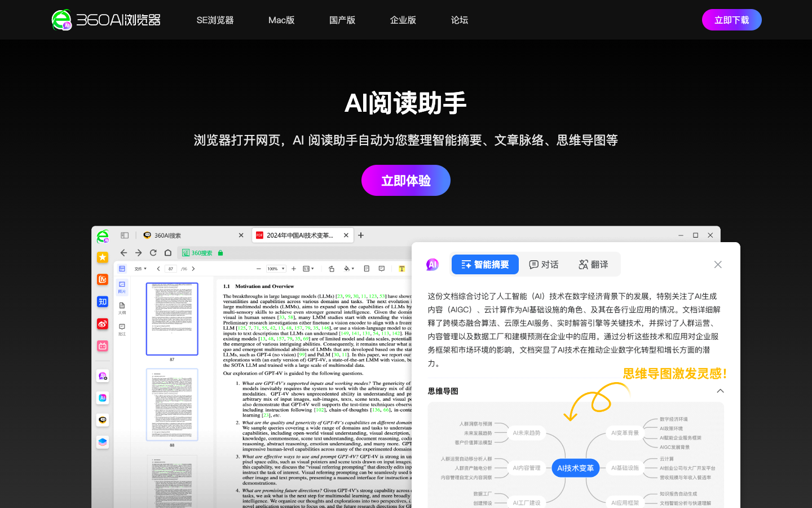The image size is (812, 508).
Task: Close the 2024年中国AI技术变革 PDF tab
Action: tap(346, 235)
